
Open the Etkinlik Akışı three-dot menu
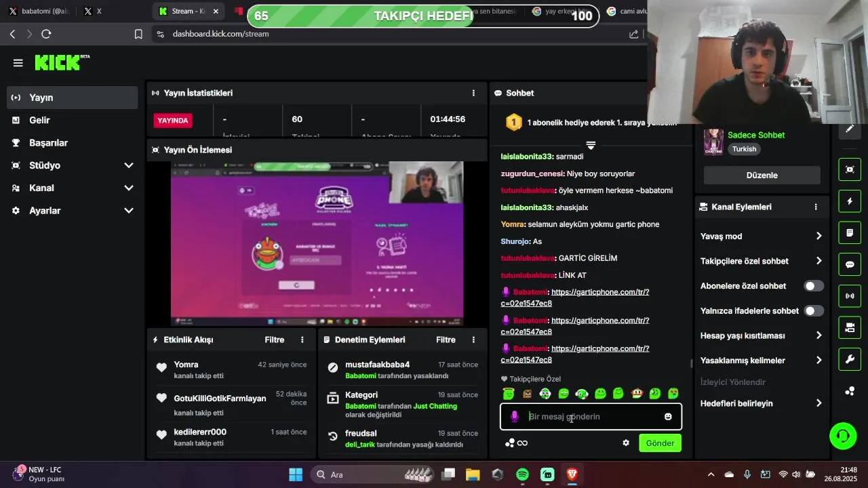(302, 340)
